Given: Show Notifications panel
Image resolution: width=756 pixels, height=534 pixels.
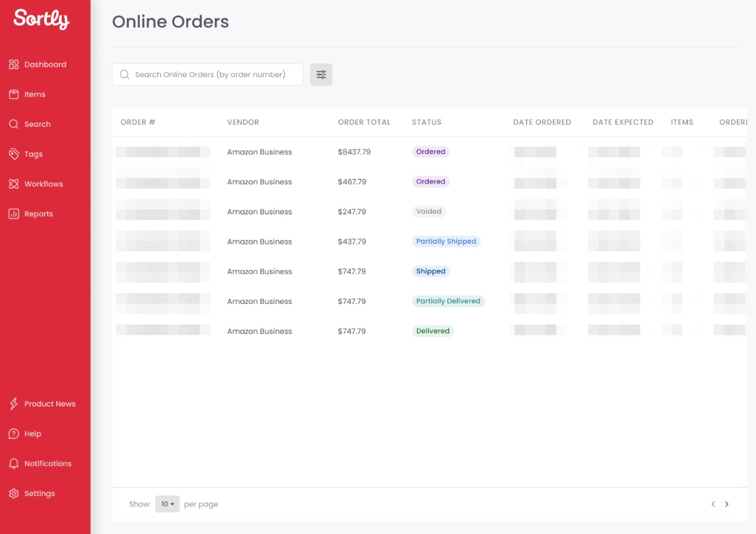Looking at the screenshot, I should tap(48, 464).
